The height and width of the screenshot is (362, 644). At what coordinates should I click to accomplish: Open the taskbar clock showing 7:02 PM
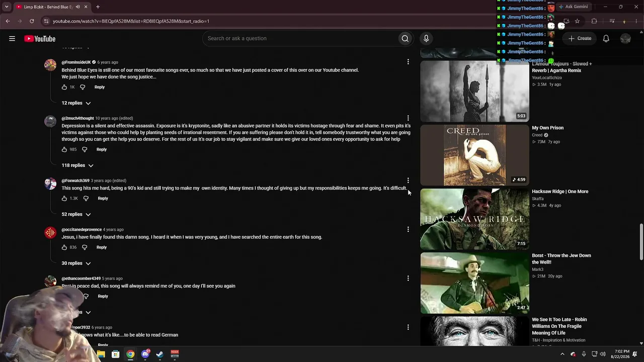click(x=620, y=354)
